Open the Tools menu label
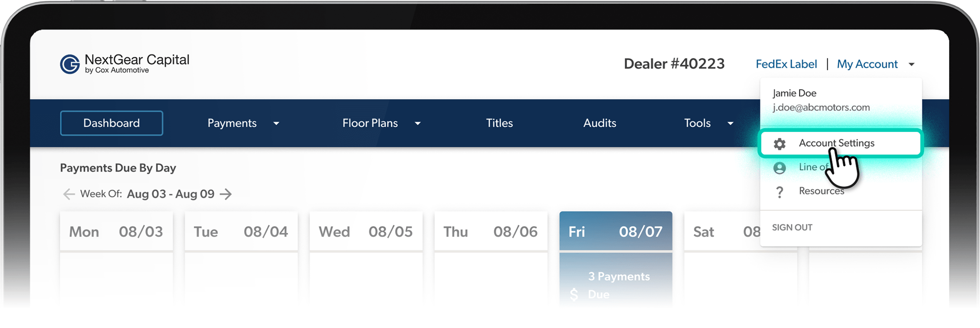This screenshot has width=980, height=328. [x=697, y=123]
